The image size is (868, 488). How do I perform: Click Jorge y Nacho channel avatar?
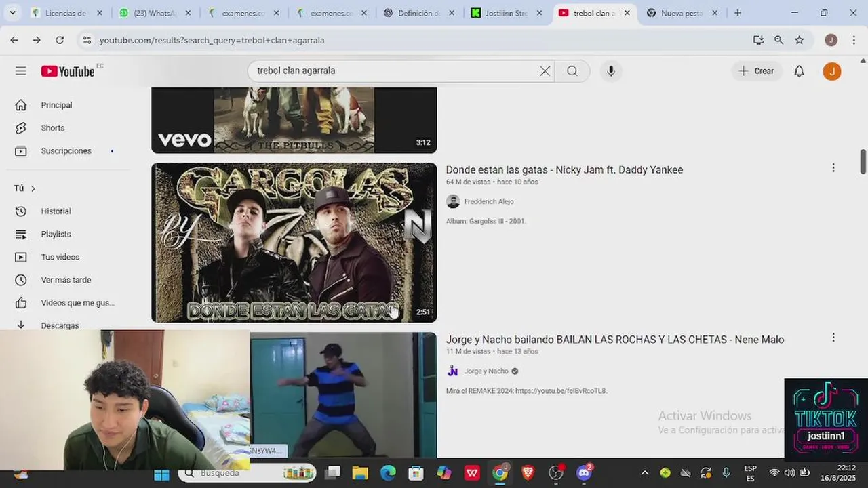453,371
